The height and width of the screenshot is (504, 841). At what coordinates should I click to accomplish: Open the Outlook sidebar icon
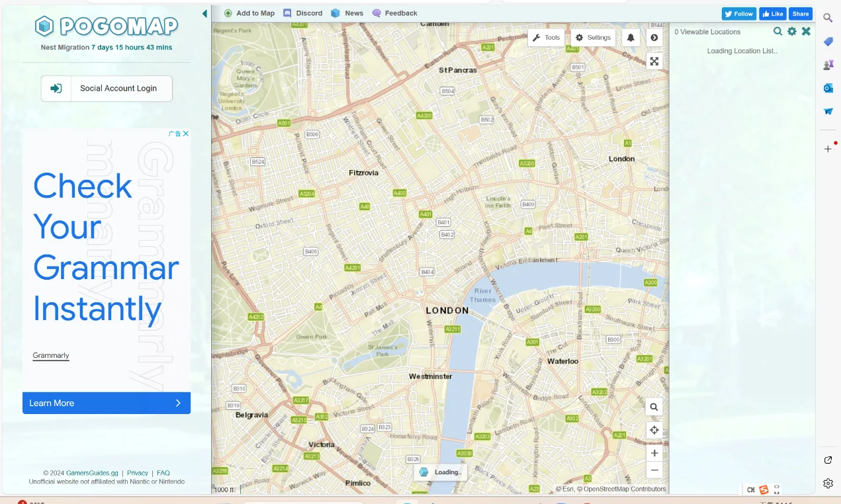828,88
